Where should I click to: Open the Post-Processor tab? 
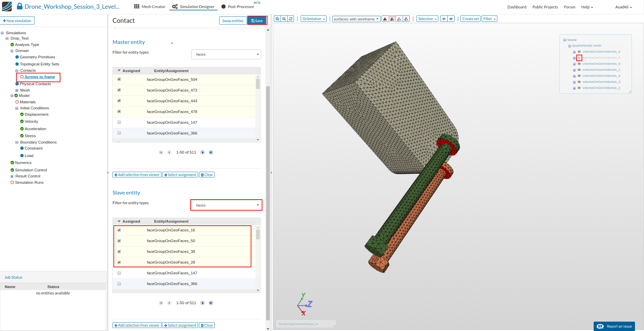[x=238, y=7]
